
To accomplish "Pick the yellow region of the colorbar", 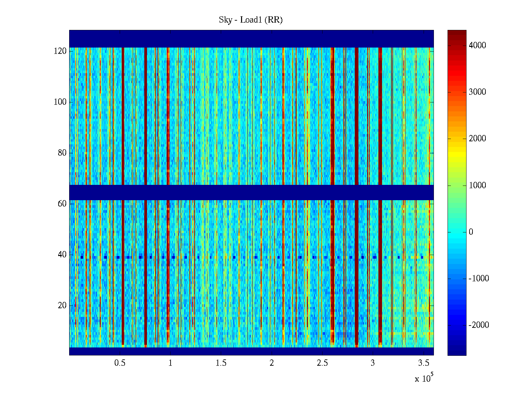I will click(x=457, y=155).
